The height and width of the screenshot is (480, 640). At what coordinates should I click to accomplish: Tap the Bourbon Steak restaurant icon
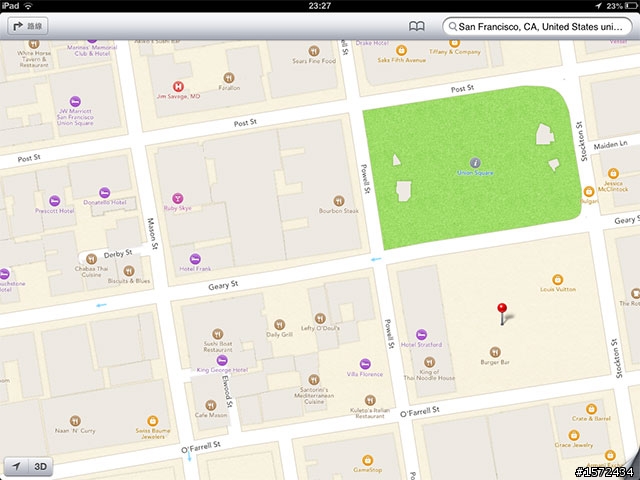click(x=339, y=201)
